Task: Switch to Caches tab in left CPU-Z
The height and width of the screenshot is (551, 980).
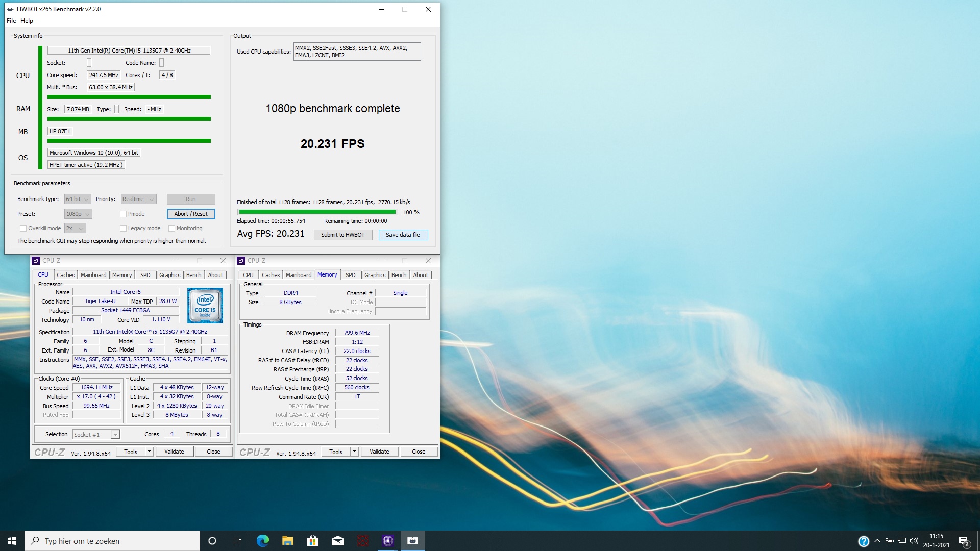Action: [x=65, y=275]
